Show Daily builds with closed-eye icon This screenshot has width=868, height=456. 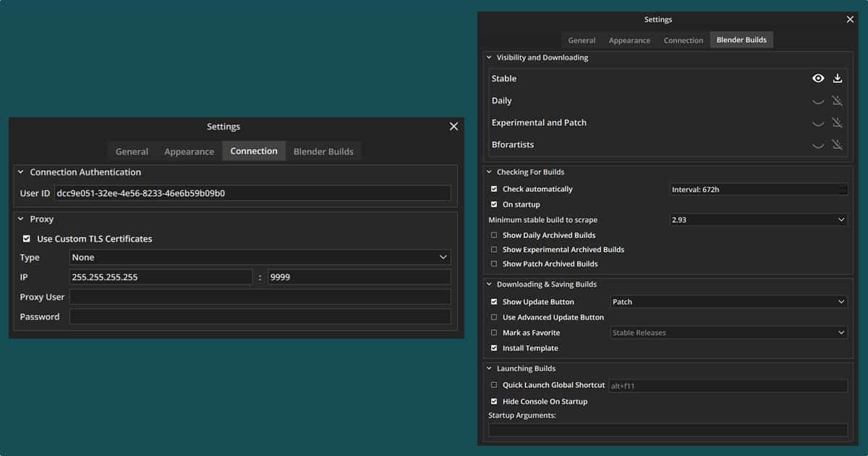pyautogui.click(x=818, y=101)
